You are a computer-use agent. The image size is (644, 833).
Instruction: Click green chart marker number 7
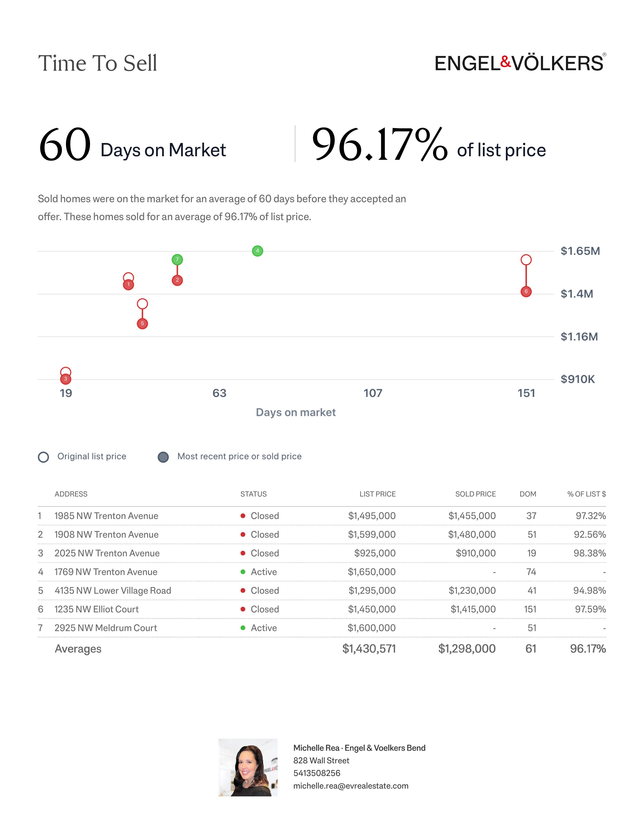[x=177, y=260]
